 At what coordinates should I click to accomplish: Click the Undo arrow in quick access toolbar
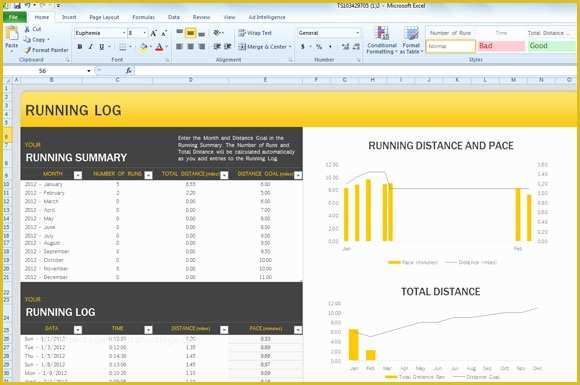tap(28, 6)
